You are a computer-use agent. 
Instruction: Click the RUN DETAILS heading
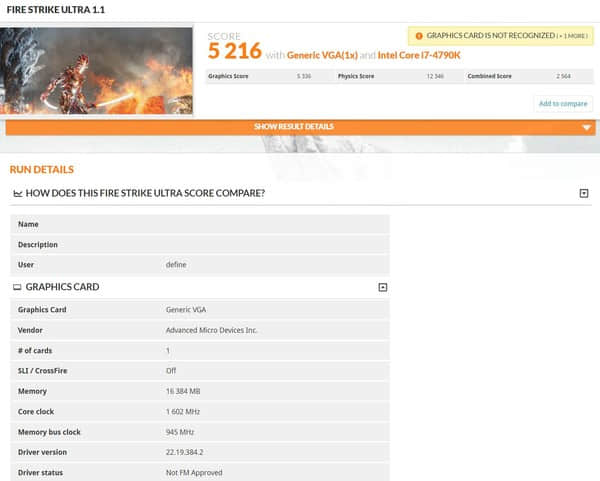tap(42, 170)
